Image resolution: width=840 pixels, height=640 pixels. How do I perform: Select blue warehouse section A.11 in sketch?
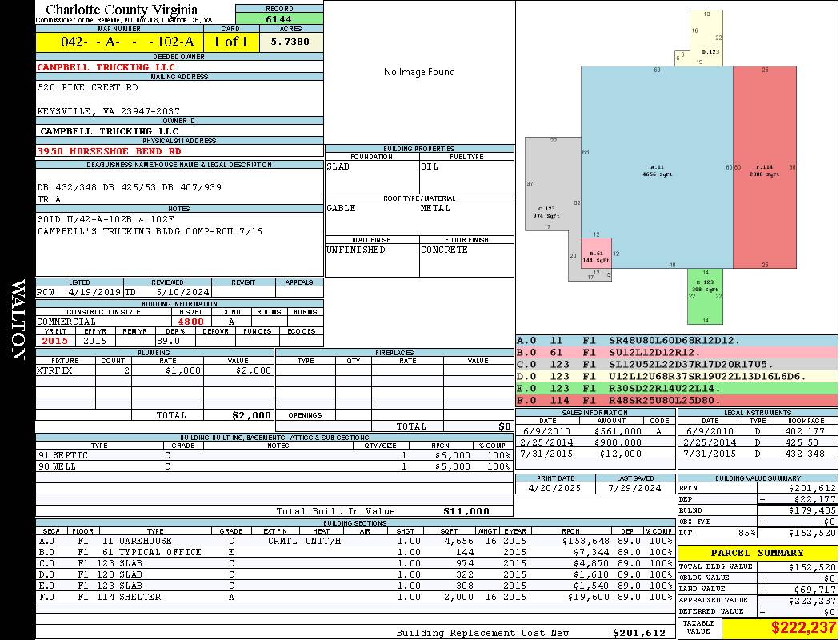[657, 167]
